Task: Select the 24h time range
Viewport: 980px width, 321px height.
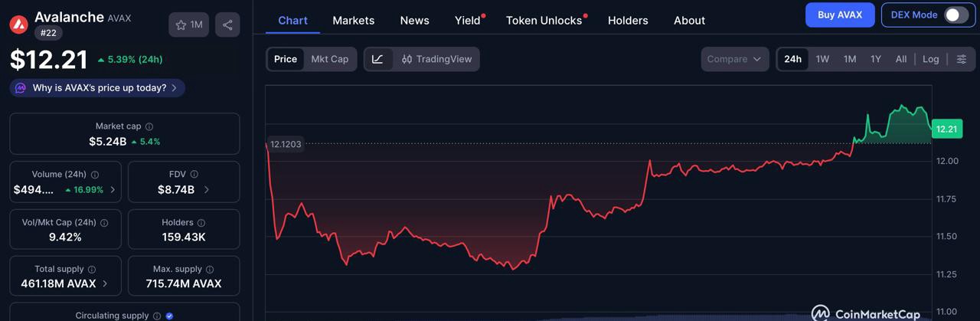Action: pos(793,59)
